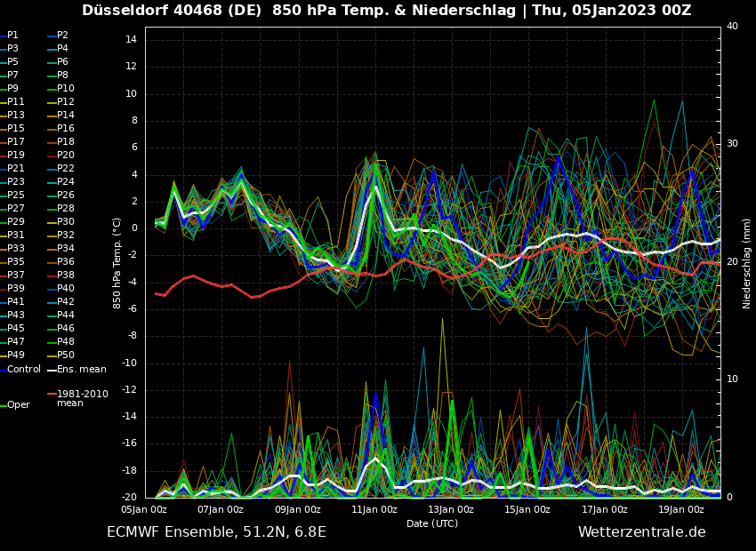
Task: Click the 05Jan 00z date tick
Action: click(x=144, y=510)
